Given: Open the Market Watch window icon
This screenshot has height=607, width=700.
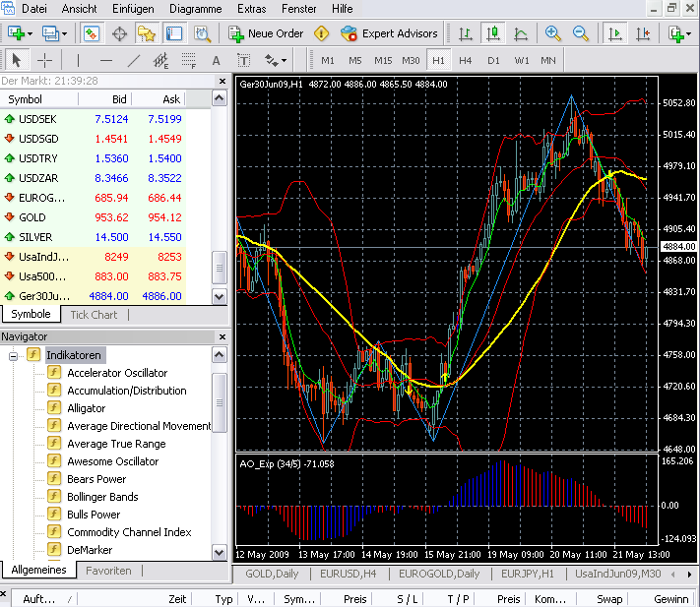Looking at the screenshot, I should pos(92,33).
